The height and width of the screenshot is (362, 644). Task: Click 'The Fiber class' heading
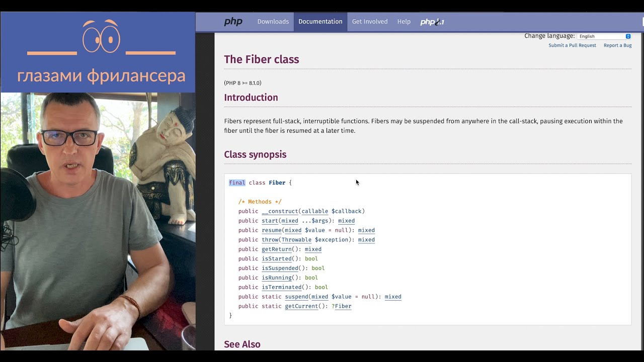[262, 59]
